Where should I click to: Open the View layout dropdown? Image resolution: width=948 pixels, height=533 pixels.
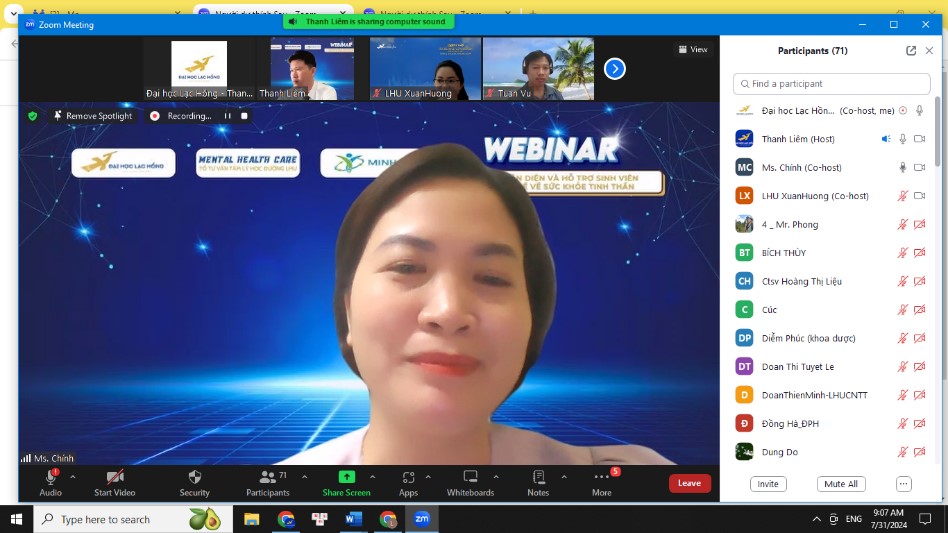coord(692,49)
